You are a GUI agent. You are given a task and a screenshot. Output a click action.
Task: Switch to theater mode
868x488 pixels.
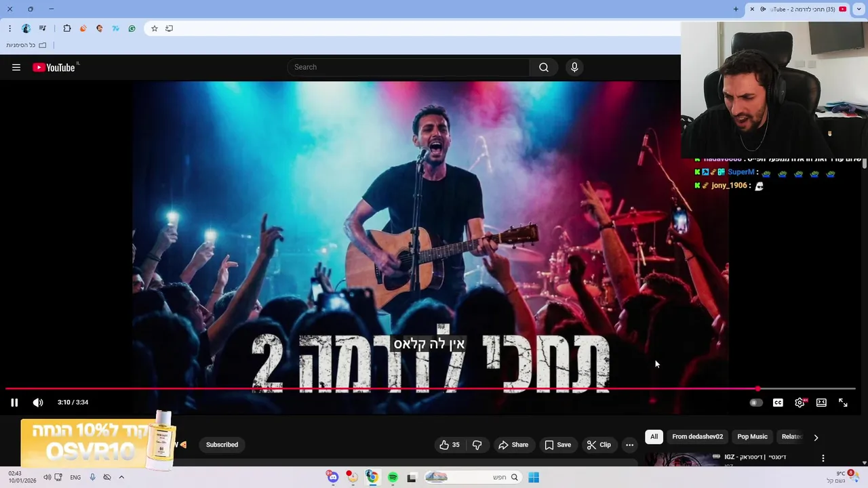pyautogui.click(x=821, y=403)
